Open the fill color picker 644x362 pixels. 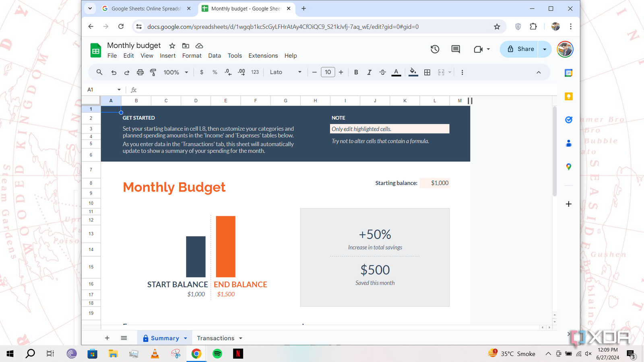[x=413, y=72]
